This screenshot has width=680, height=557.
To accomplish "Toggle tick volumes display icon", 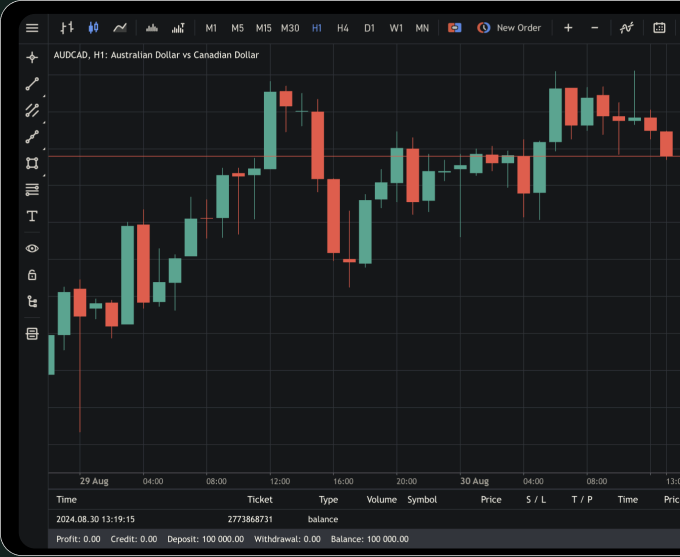I will [x=152, y=28].
